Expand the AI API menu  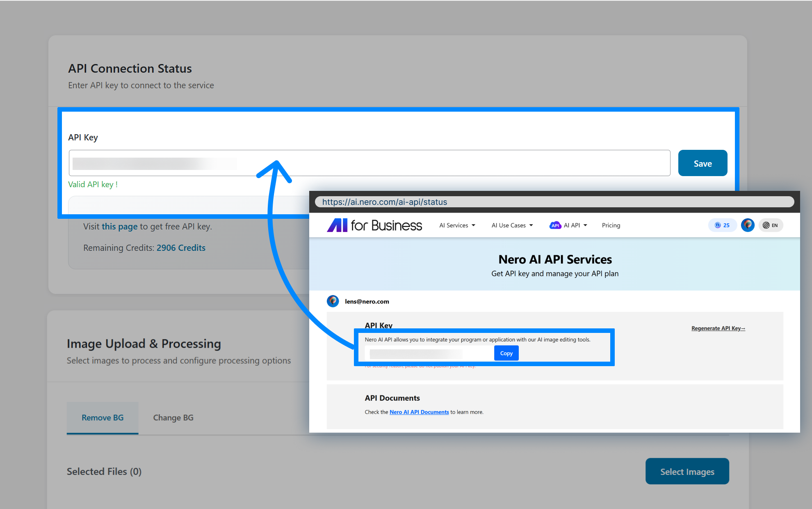point(568,225)
